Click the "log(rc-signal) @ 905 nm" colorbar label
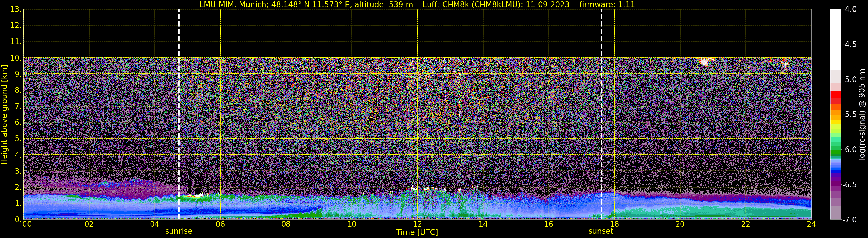 [x=862, y=114]
